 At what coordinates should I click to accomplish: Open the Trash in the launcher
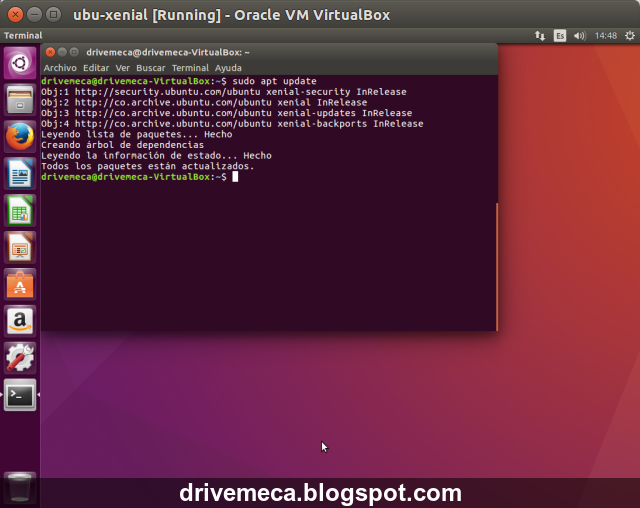click(x=20, y=487)
